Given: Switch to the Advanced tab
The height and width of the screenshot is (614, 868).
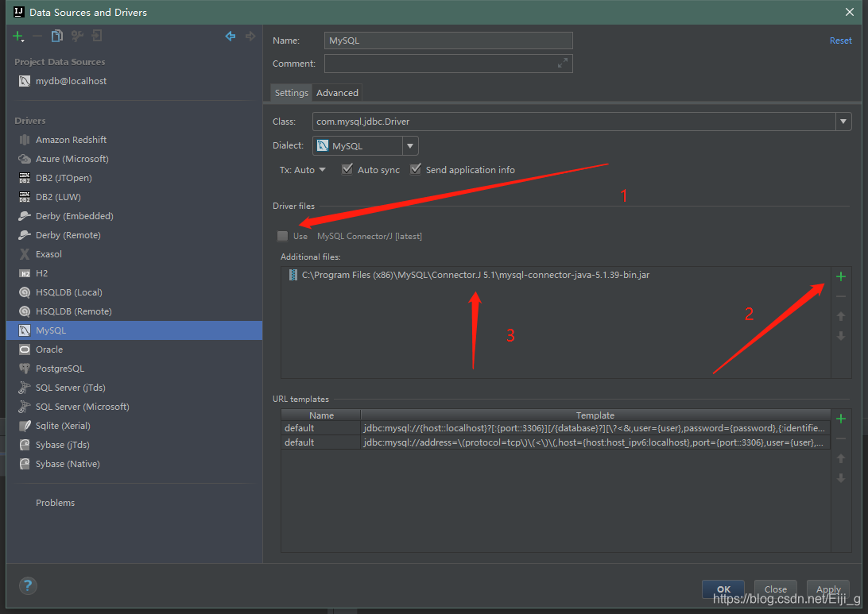Looking at the screenshot, I should [337, 93].
